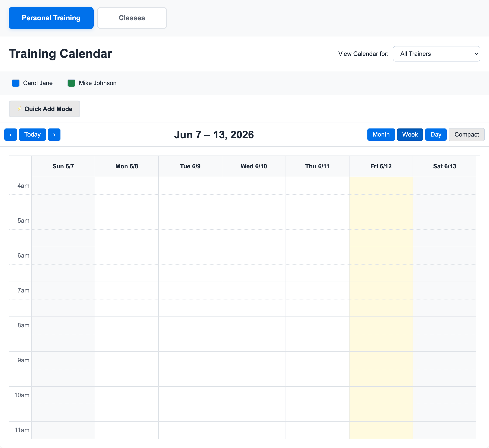Go to the next week arrow
489x448 pixels.
[x=54, y=135]
